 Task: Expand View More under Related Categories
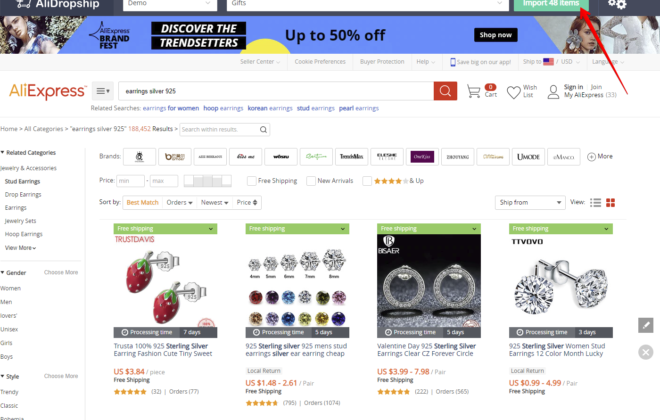(x=20, y=248)
